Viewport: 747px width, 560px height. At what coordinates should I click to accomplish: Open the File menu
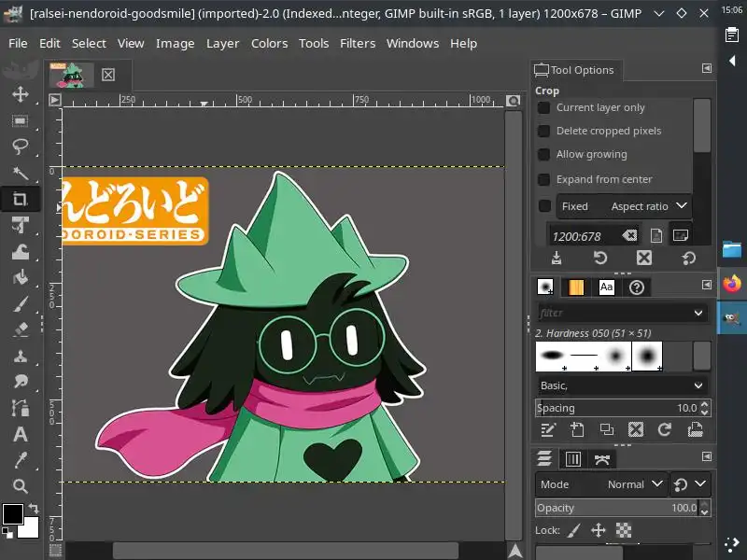(x=18, y=43)
